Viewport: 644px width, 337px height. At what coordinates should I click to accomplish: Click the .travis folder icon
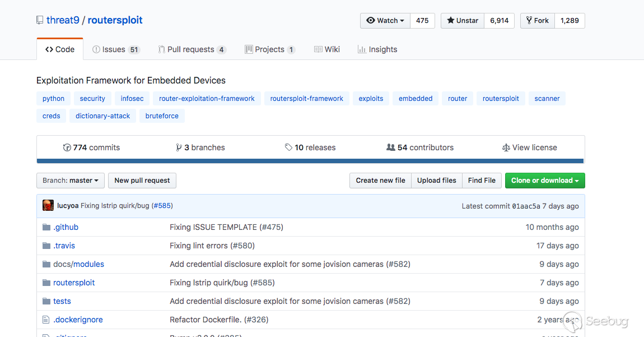46,246
